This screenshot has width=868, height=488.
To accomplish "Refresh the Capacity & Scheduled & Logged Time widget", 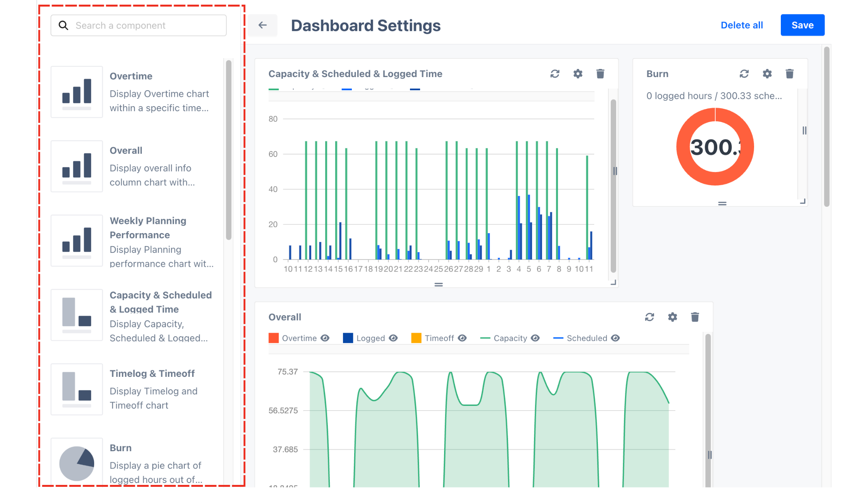I will coord(555,74).
